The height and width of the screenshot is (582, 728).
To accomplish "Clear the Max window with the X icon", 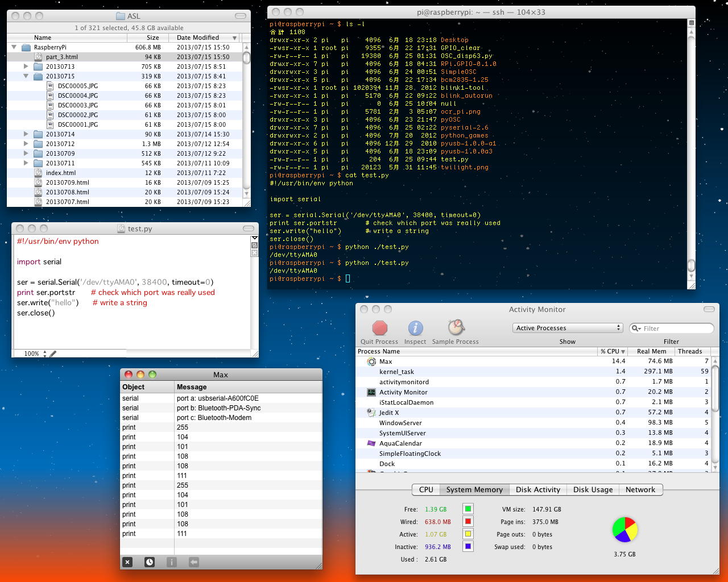I will (127, 562).
